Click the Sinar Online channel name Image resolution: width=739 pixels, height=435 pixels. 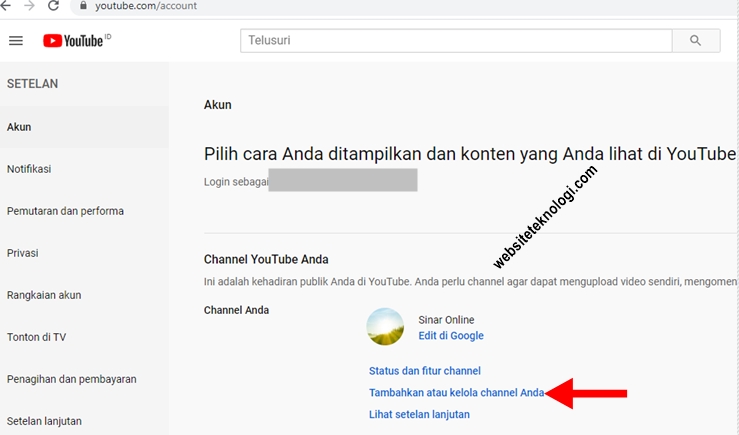click(x=446, y=320)
